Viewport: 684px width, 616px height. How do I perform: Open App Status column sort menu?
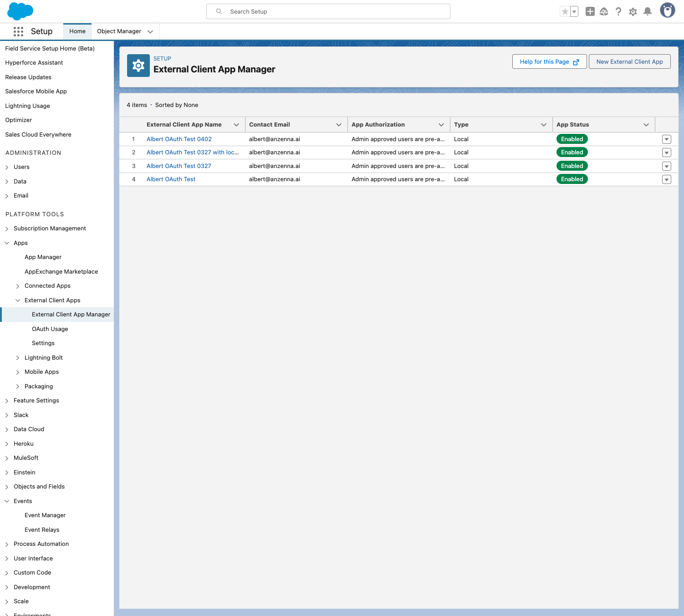tap(646, 125)
